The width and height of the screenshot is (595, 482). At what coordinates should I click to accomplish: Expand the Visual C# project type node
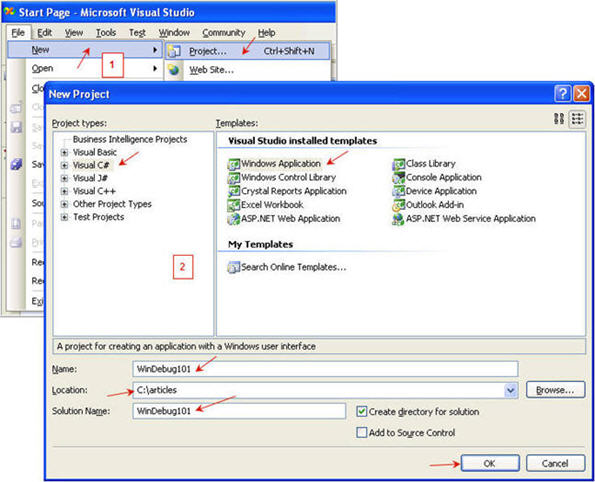click(x=65, y=165)
